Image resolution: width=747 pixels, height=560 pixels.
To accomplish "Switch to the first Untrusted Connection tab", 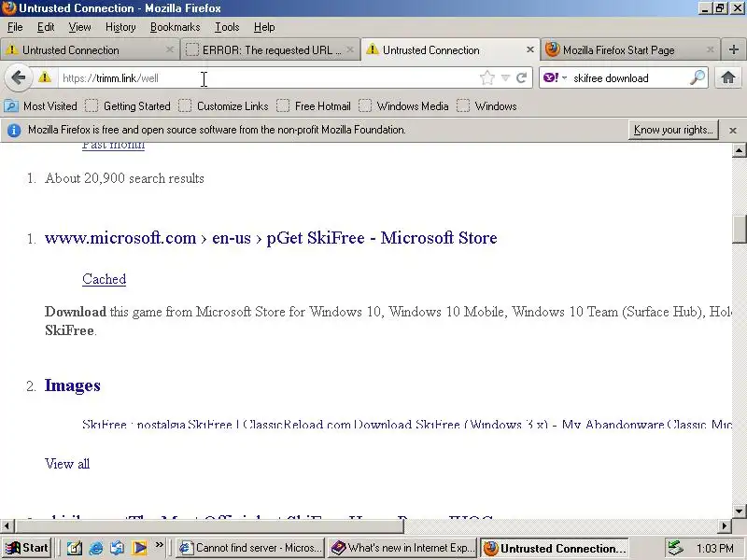I will pyautogui.click(x=90, y=50).
